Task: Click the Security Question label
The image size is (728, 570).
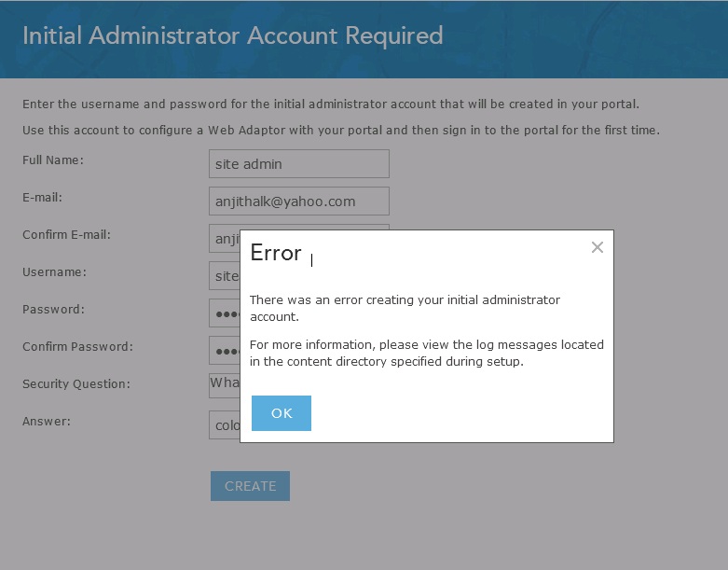Action: click(76, 384)
